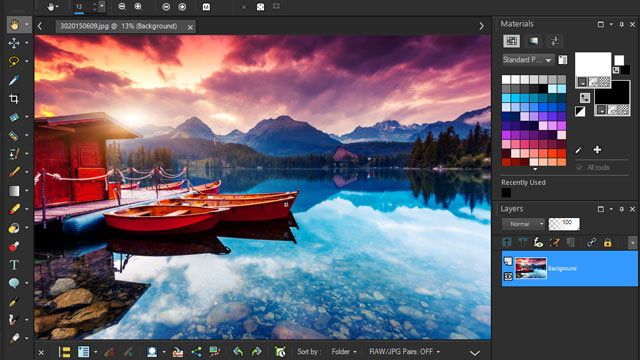Select the Crop tool
Screen dimensions: 640x360
(14, 98)
